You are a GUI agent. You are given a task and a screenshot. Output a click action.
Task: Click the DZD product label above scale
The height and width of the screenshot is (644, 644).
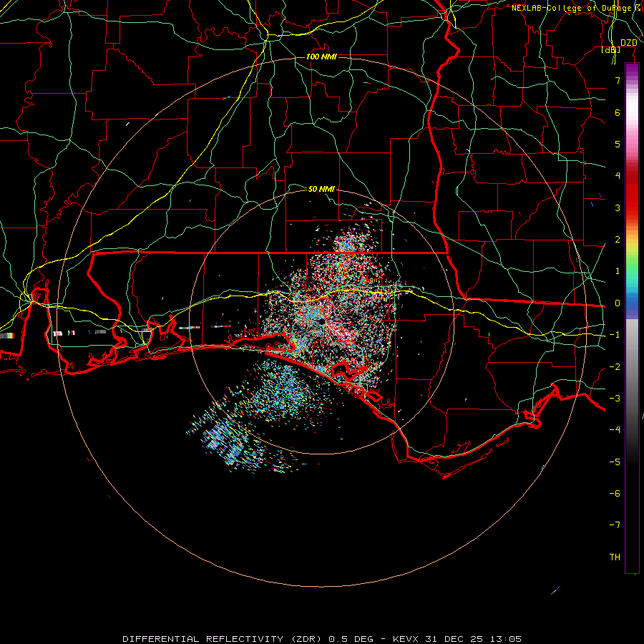[629, 43]
